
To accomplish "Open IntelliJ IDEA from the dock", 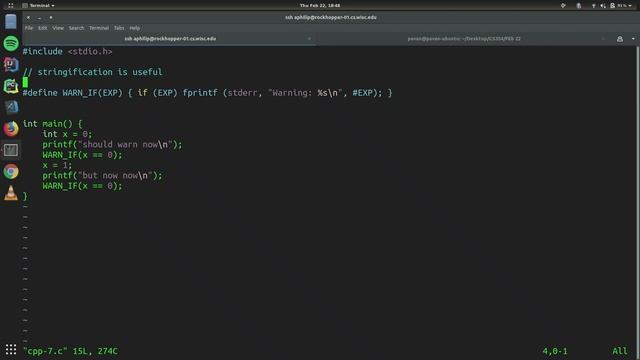I will [11, 64].
